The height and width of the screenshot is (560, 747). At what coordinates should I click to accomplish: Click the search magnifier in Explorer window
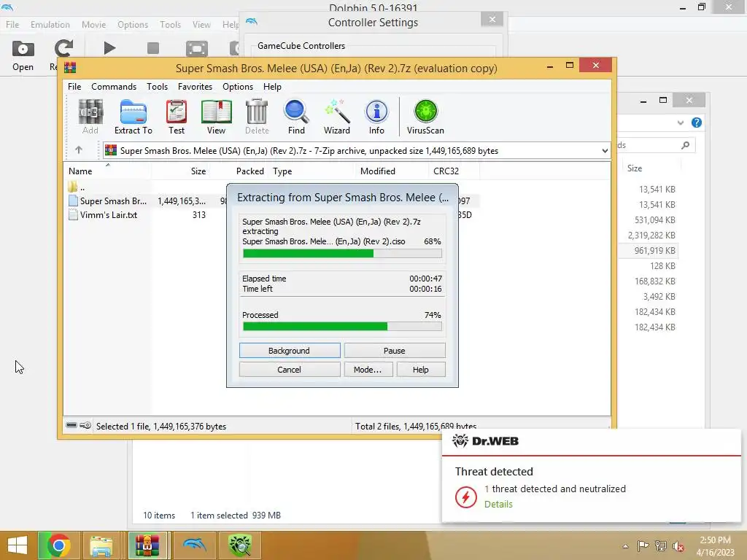(685, 145)
